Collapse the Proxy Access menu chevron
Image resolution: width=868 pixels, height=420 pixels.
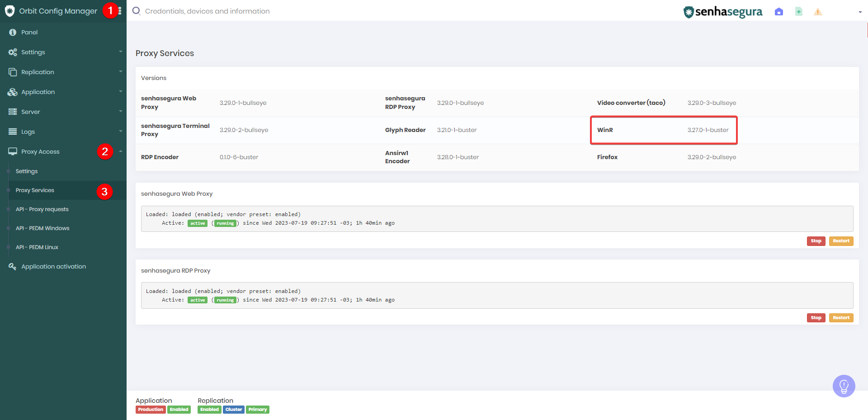121,151
